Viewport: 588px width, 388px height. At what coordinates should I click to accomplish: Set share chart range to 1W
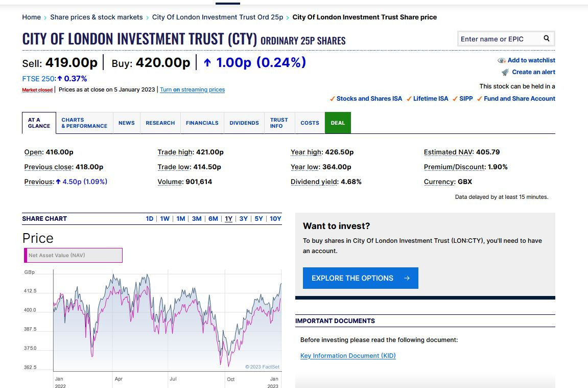[165, 219]
